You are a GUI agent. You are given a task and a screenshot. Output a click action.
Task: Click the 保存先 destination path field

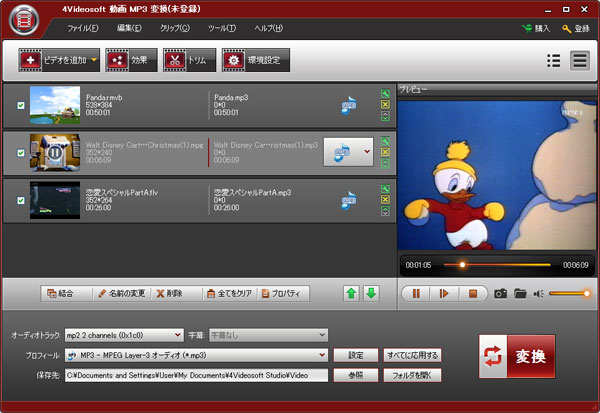tap(196, 375)
